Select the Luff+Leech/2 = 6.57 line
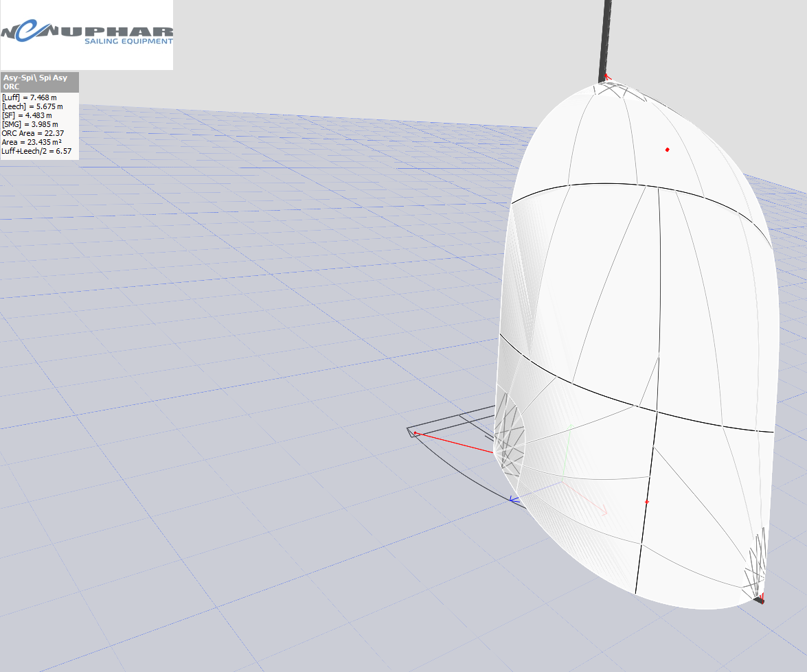 pos(37,151)
